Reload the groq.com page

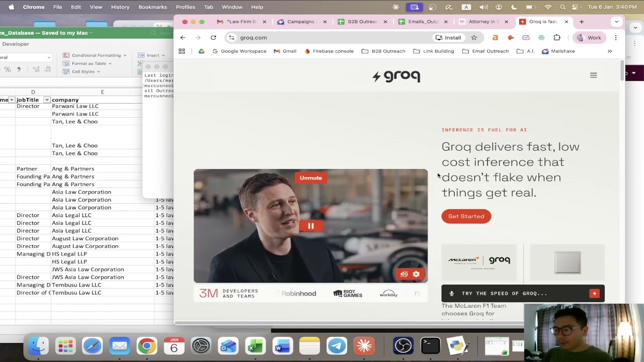tap(213, 37)
